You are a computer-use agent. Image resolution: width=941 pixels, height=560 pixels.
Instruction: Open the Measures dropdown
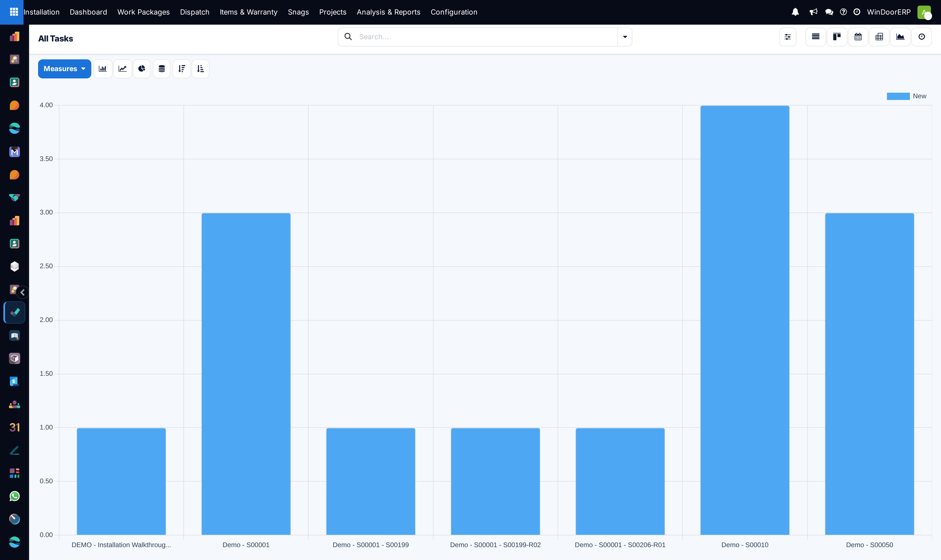coord(64,69)
